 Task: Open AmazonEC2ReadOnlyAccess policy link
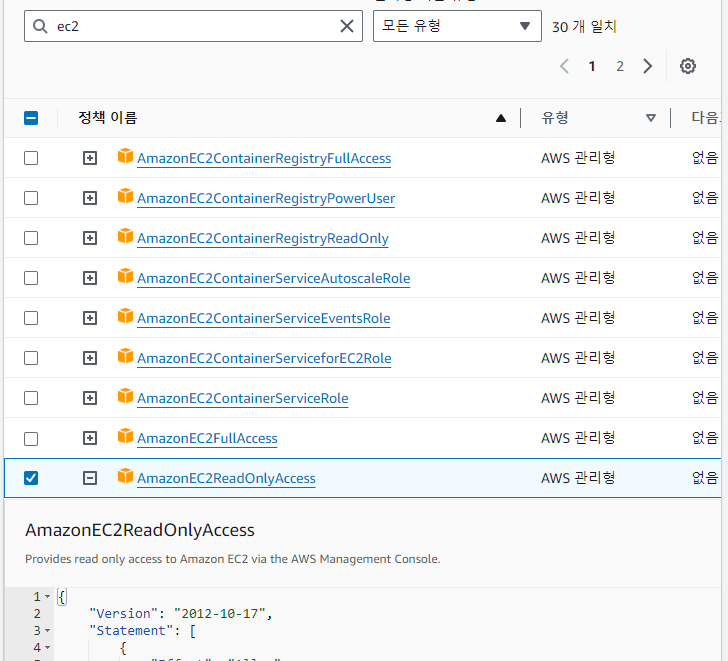tap(226, 478)
